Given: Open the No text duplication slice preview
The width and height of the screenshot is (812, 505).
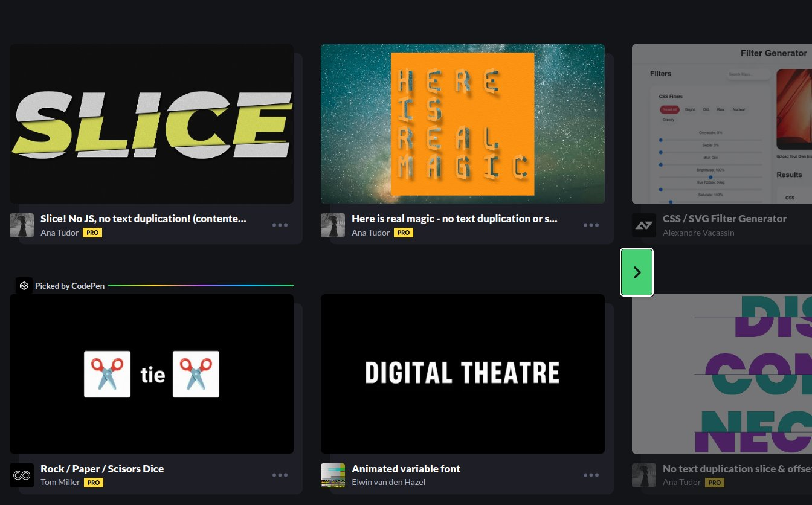Looking at the screenshot, I should click(x=722, y=374).
